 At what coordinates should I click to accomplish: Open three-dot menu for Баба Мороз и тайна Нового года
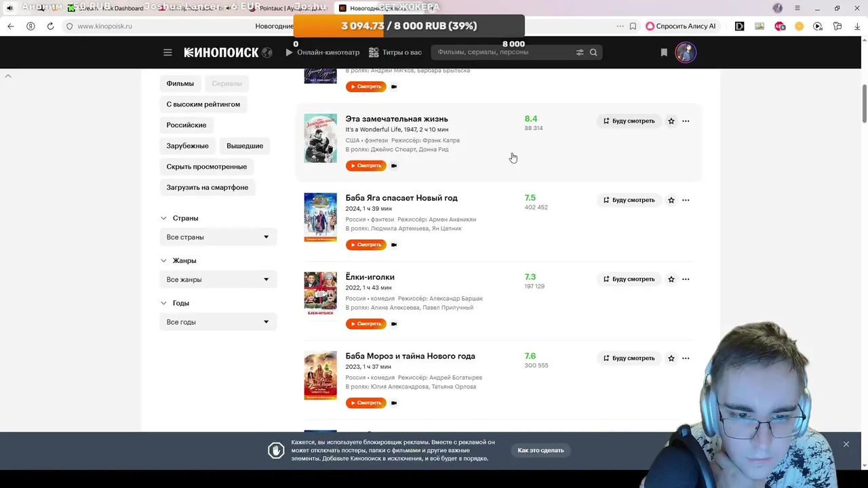(x=686, y=359)
